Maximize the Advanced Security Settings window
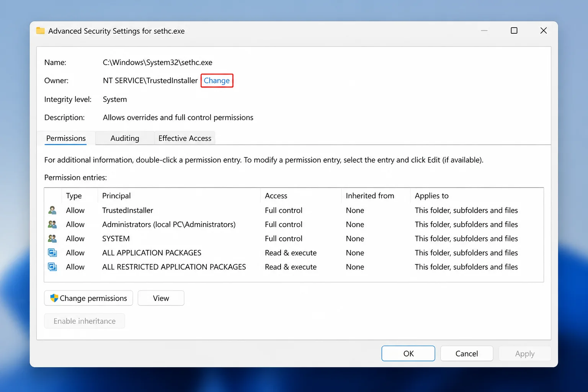This screenshot has height=392, width=588. tap(514, 31)
